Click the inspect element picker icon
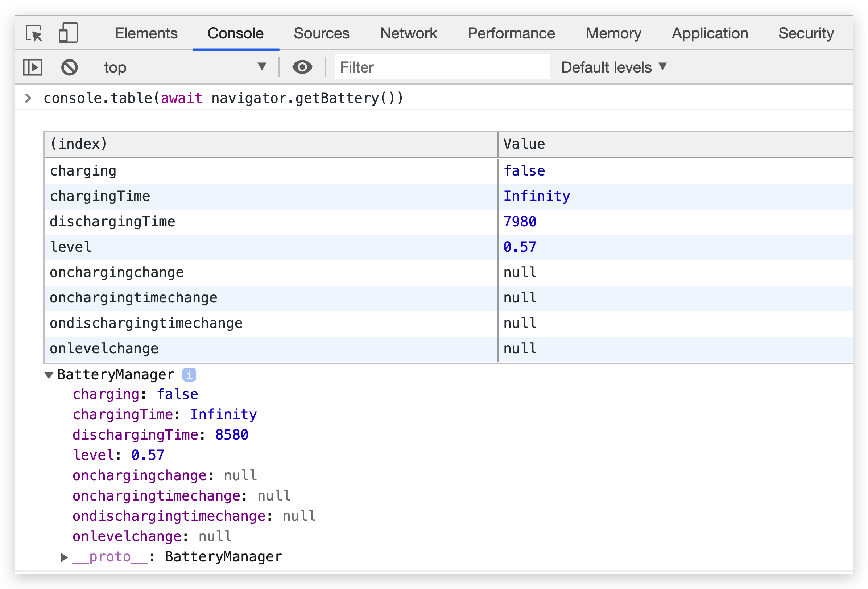This screenshot has height=589, width=868. 34,33
